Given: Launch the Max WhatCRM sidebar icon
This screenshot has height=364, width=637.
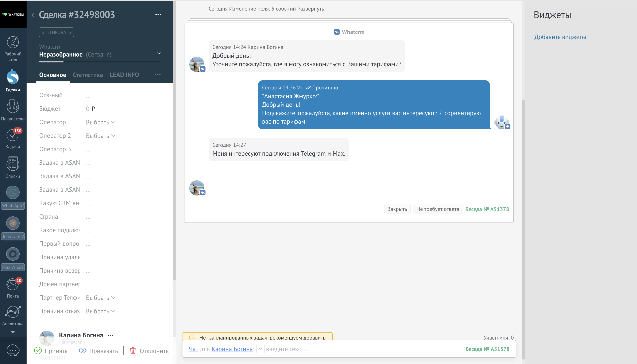Looking at the screenshot, I should tap(13, 254).
